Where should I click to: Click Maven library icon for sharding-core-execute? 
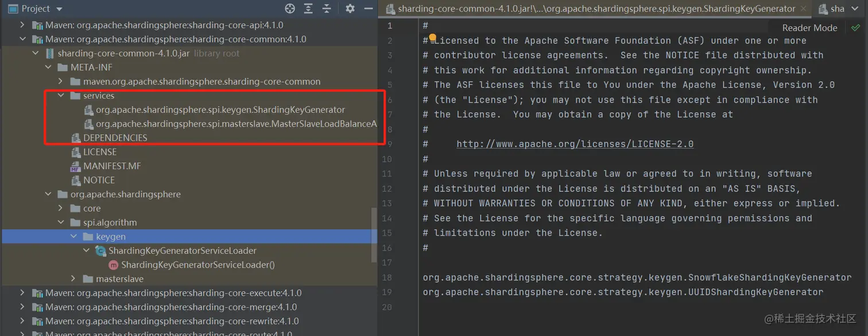(x=37, y=293)
